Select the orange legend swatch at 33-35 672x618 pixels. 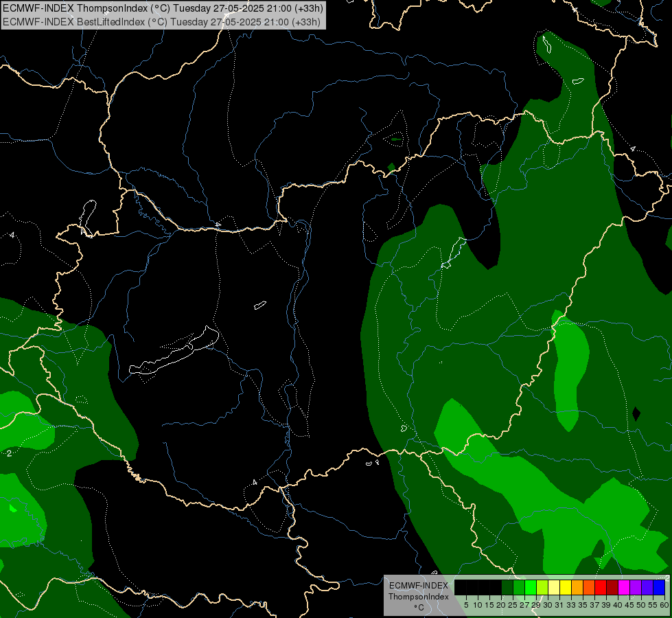577,587
